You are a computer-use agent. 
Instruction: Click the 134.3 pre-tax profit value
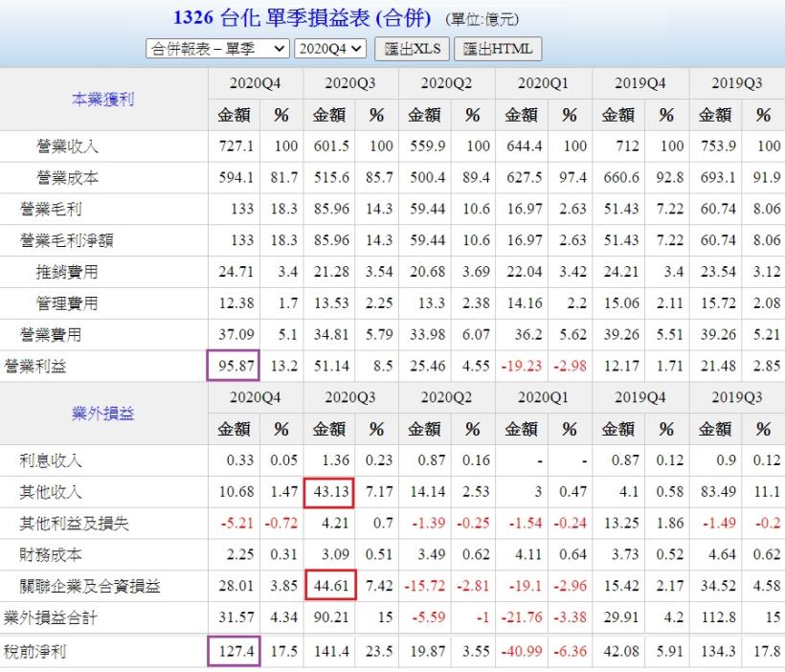(x=718, y=652)
